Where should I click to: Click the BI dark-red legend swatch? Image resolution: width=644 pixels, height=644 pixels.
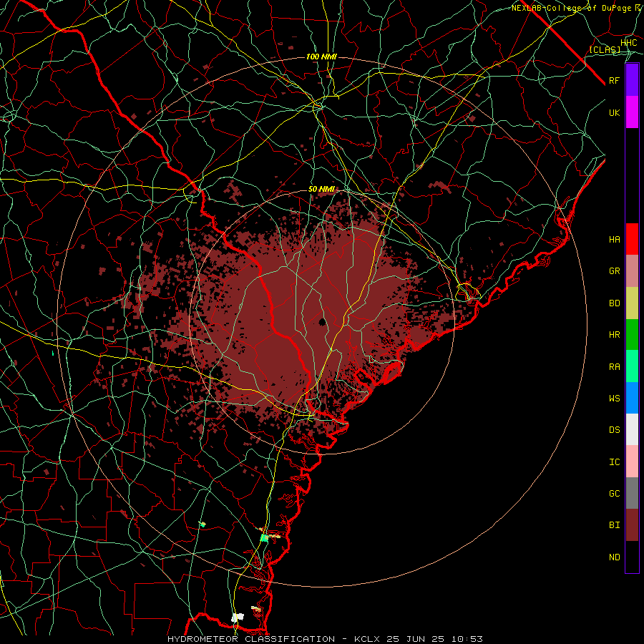point(632,525)
